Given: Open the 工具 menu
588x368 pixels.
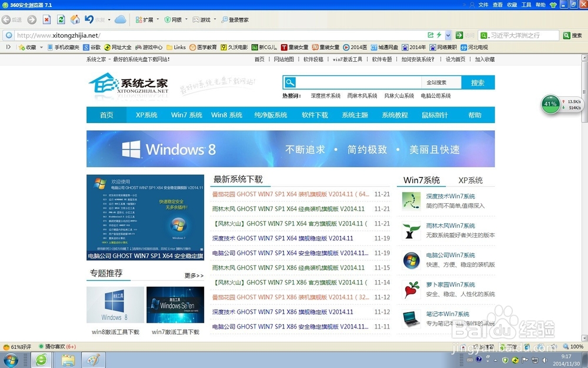Looking at the screenshot, I should pos(526,5).
